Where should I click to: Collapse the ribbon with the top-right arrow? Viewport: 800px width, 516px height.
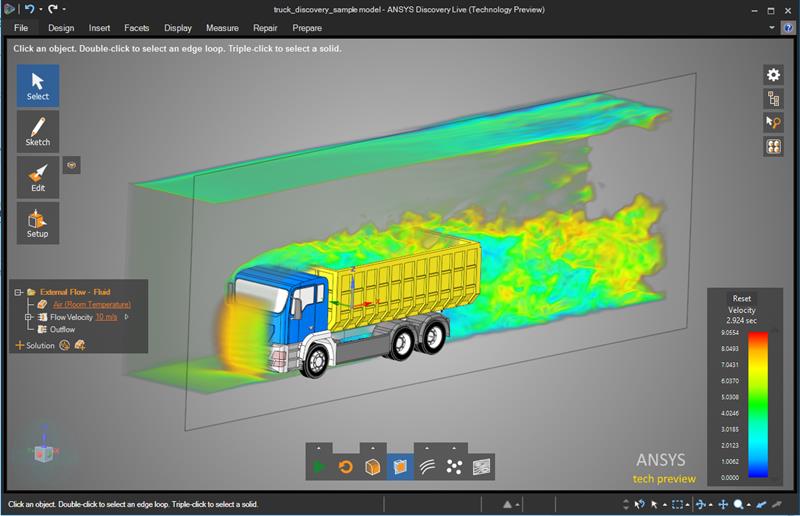click(x=772, y=28)
